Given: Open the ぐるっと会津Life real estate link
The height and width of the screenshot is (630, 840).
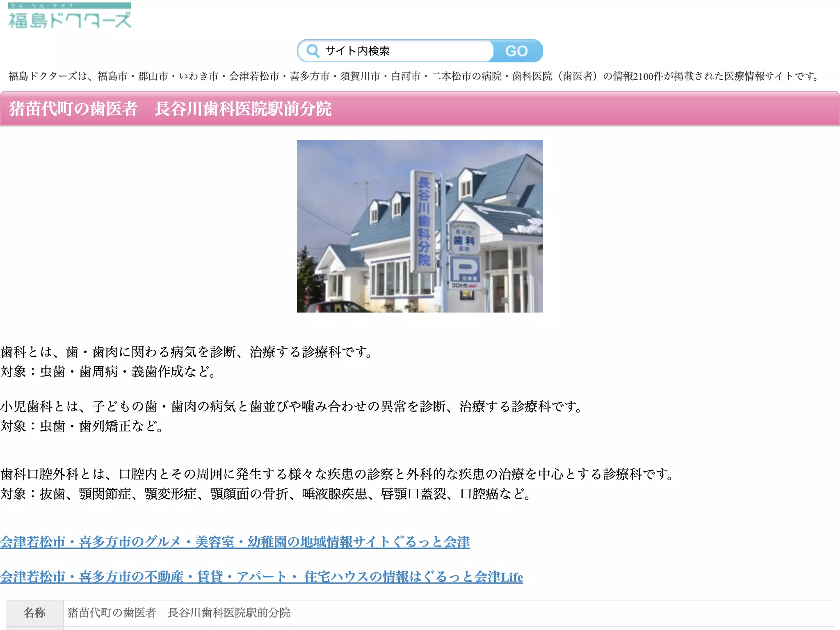Looking at the screenshot, I should [262, 577].
